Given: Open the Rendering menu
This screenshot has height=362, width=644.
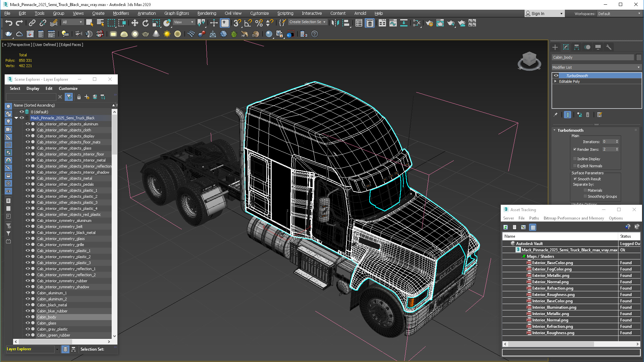Looking at the screenshot, I should (207, 13).
